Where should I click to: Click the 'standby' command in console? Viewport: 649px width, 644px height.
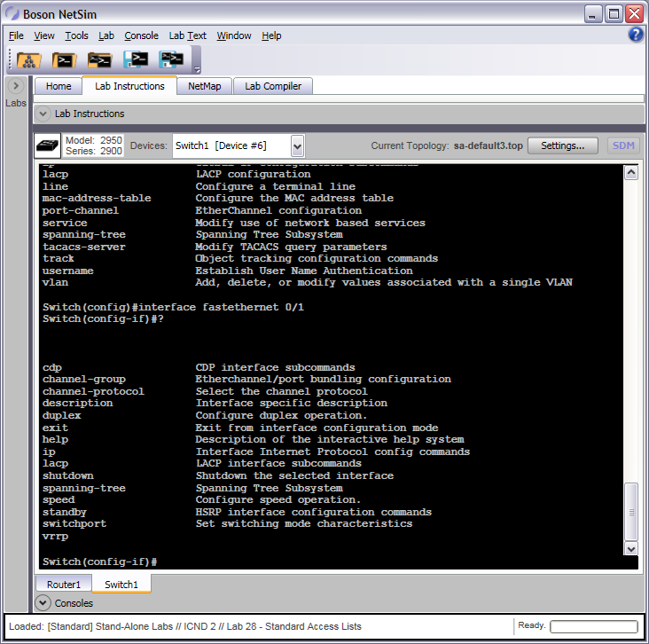[x=65, y=513]
